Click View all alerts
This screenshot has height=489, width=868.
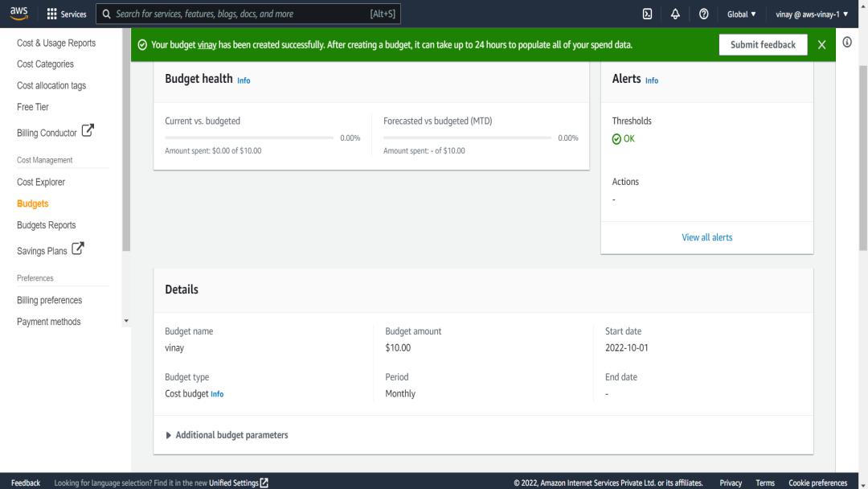(x=707, y=237)
